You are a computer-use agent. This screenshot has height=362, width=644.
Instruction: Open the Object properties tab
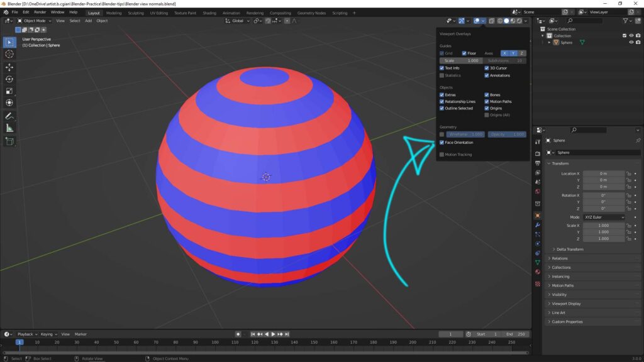point(538,216)
